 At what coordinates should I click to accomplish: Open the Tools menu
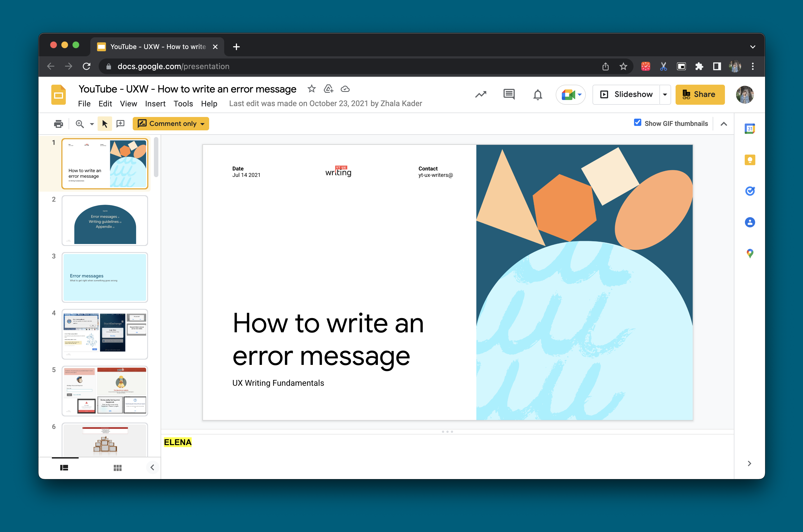point(183,104)
